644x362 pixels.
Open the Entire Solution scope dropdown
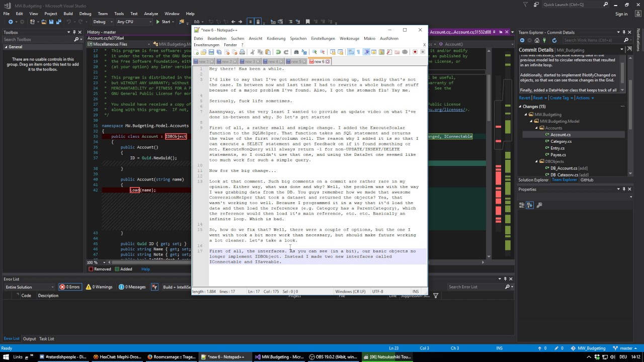[29, 287]
